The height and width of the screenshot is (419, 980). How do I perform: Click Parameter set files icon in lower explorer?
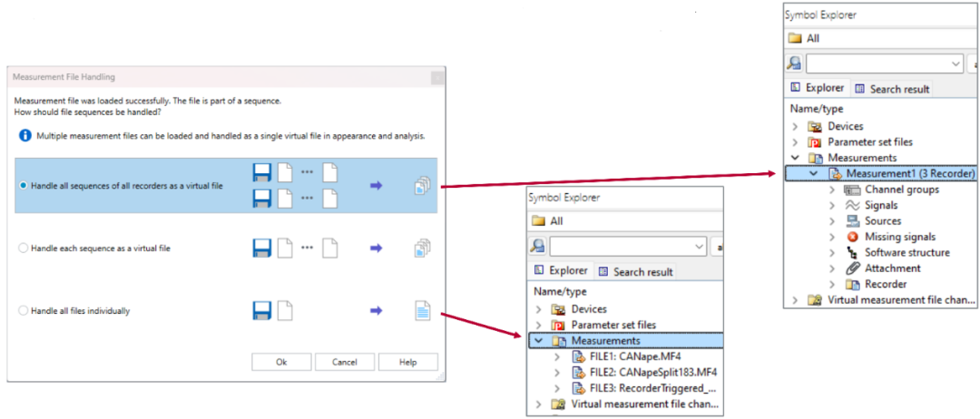click(558, 326)
